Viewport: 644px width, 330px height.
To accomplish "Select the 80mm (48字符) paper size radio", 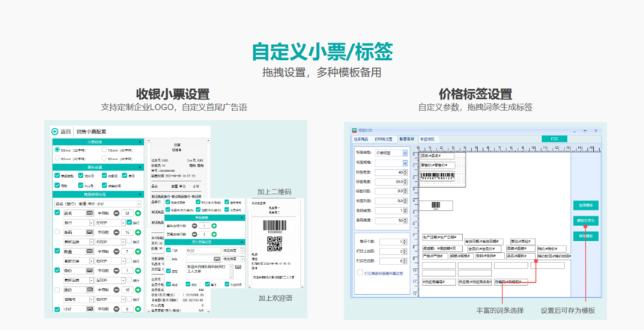I will [104, 158].
